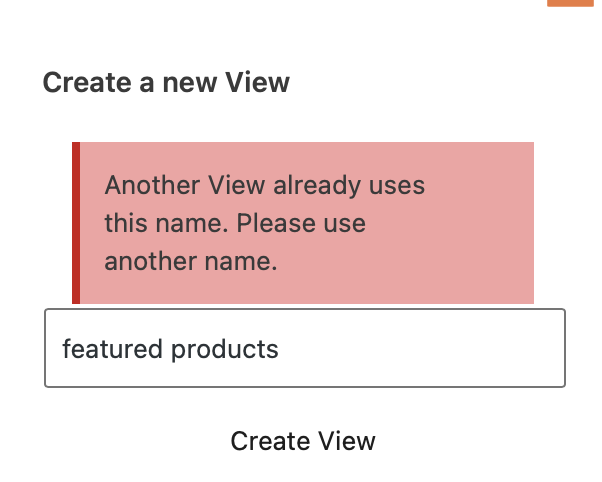Click the word 'featured' in the name field
This screenshot has height=482, width=602.
pos(112,349)
